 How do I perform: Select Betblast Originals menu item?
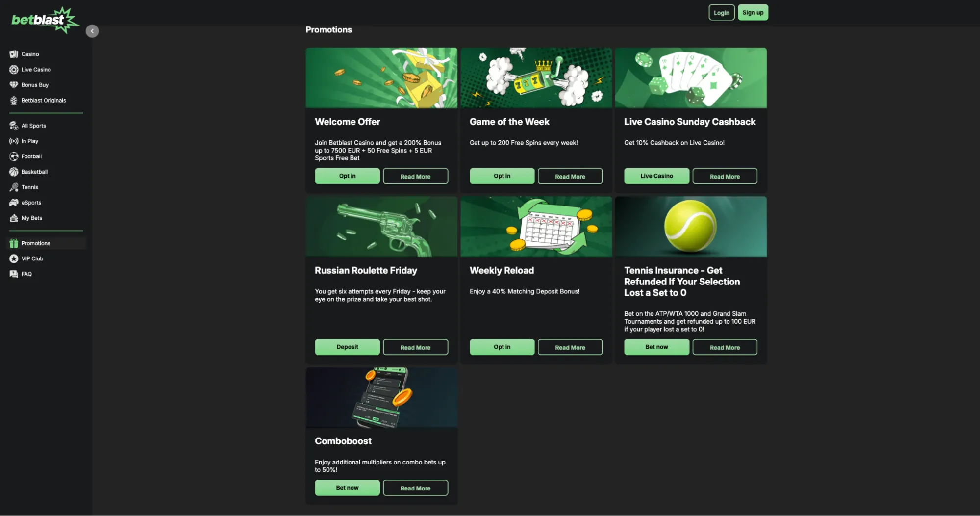[x=44, y=100]
